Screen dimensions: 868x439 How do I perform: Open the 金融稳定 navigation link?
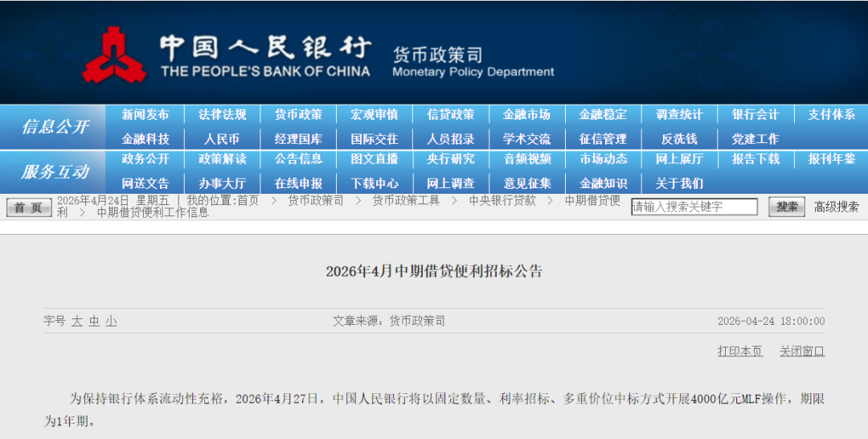tap(603, 115)
